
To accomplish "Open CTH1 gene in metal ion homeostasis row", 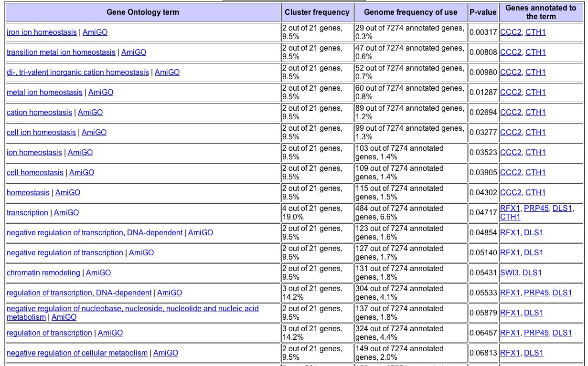I will click(535, 93).
